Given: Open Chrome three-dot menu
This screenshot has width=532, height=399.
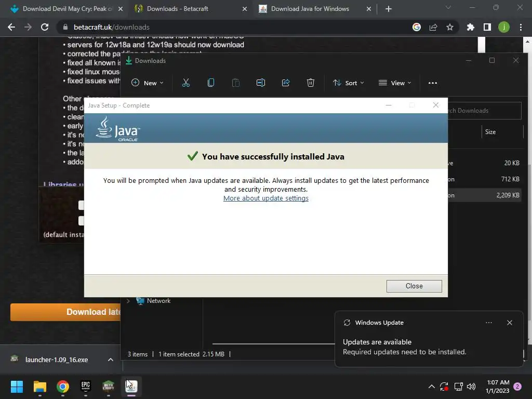Looking at the screenshot, I should (521, 27).
